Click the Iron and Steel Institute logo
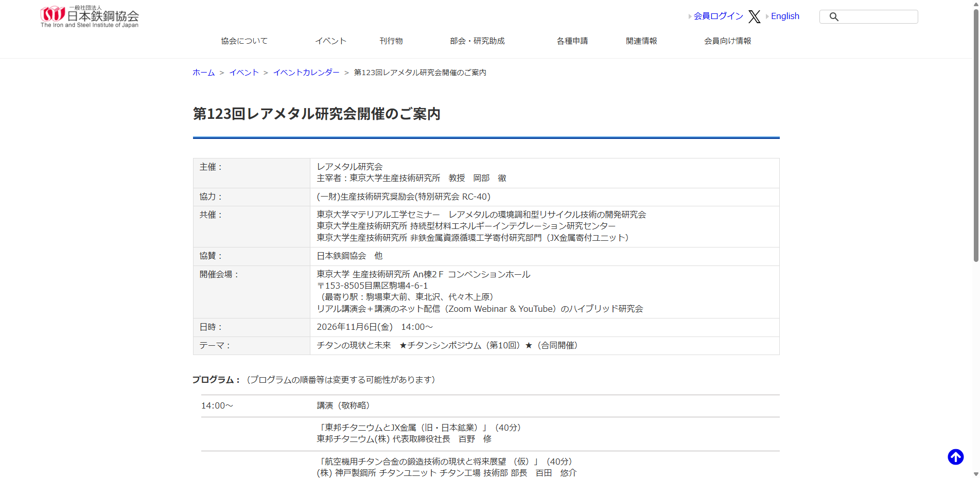Image resolution: width=980 pixels, height=478 pixels. [x=90, y=16]
